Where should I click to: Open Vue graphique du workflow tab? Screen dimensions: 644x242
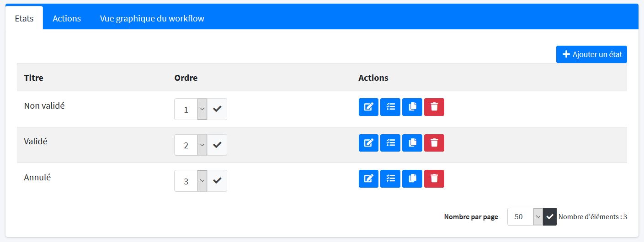(152, 19)
